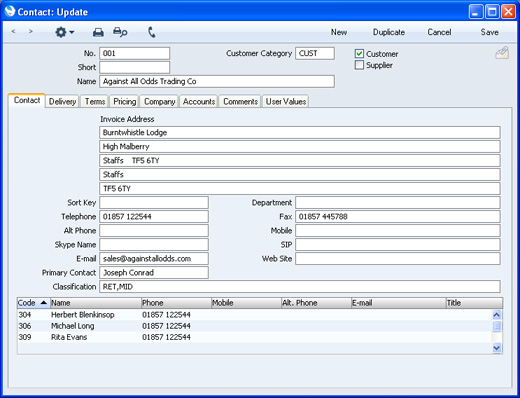Open the Accounts tab
Screen dimensions: 520x398
199,101
